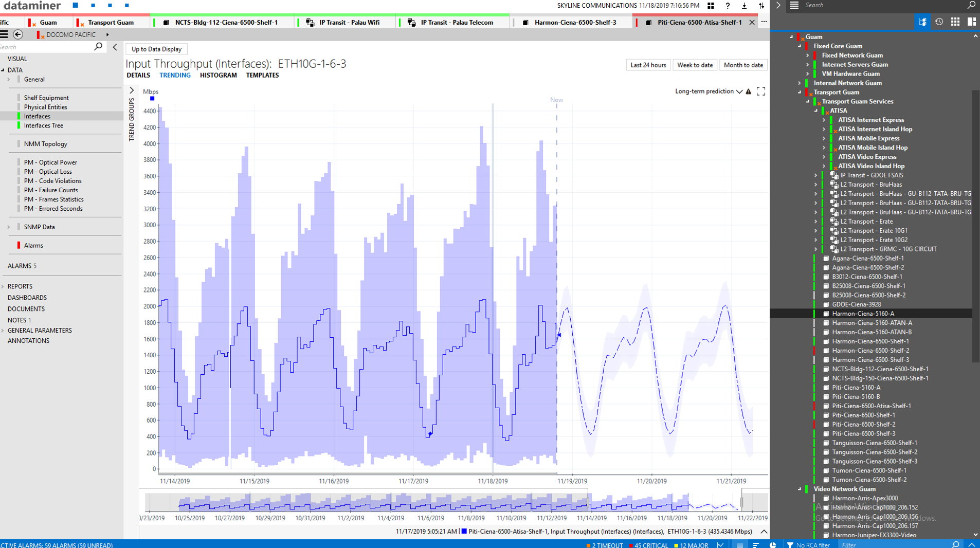Click the magnifier icon in top-right search
This screenshot has width=980, height=548.
pos(971,5)
